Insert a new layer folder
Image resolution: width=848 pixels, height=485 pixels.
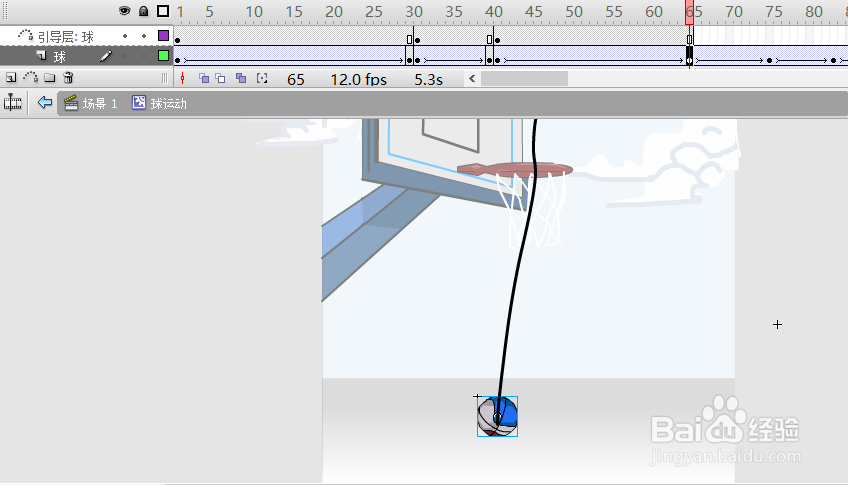click(50, 78)
